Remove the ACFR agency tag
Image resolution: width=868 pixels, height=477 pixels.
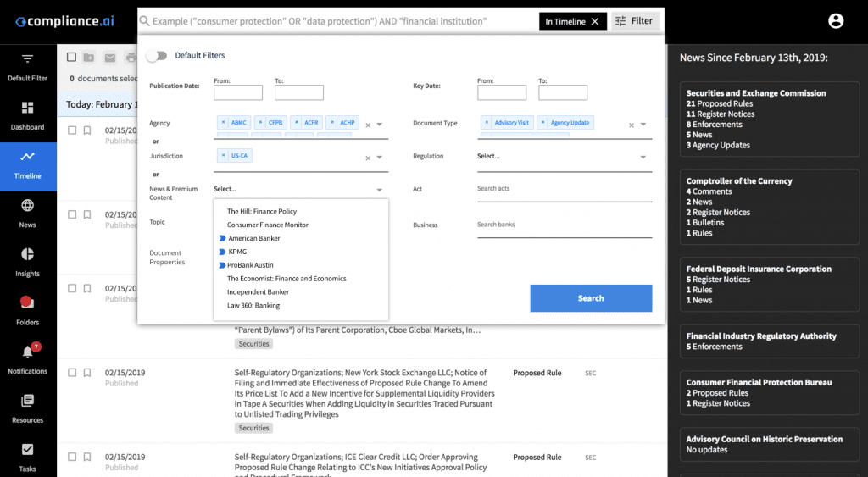point(297,122)
